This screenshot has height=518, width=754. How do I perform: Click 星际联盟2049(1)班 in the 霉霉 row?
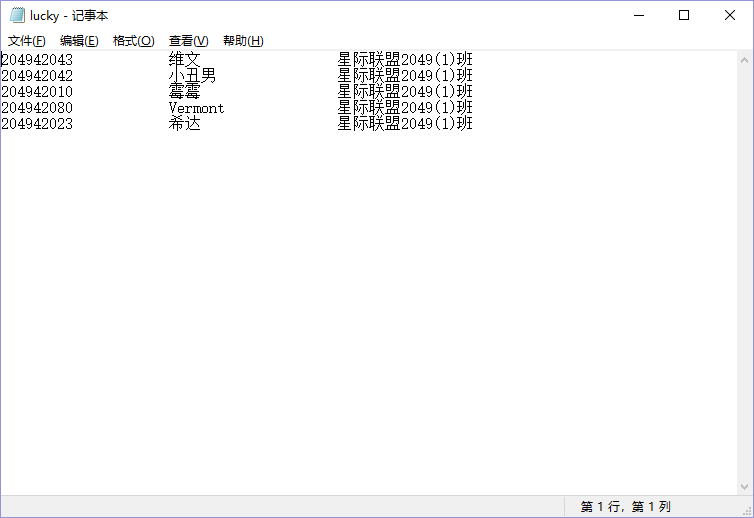405,91
